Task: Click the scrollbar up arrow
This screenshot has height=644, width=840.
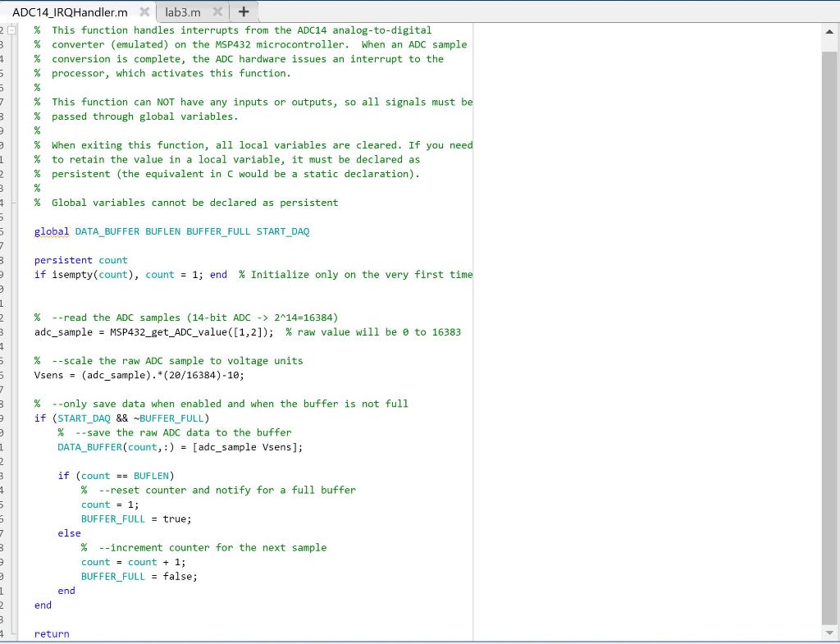Action: point(829,31)
